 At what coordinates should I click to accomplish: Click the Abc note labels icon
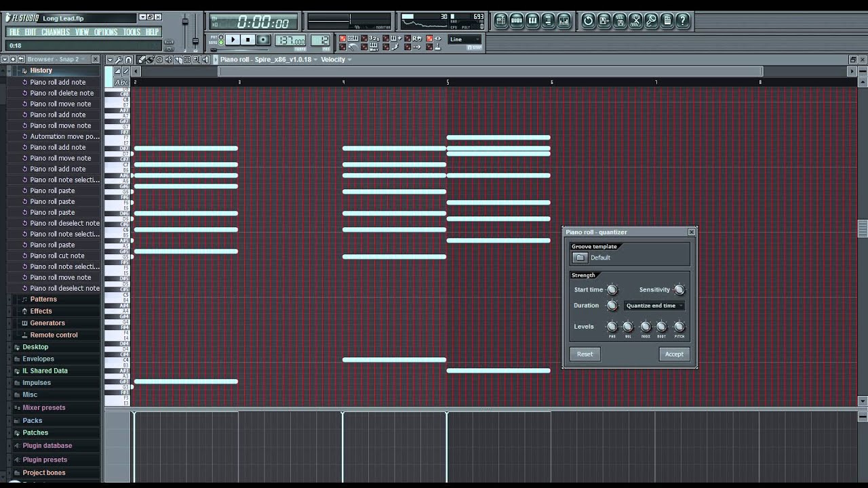click(x=122, y=82)
